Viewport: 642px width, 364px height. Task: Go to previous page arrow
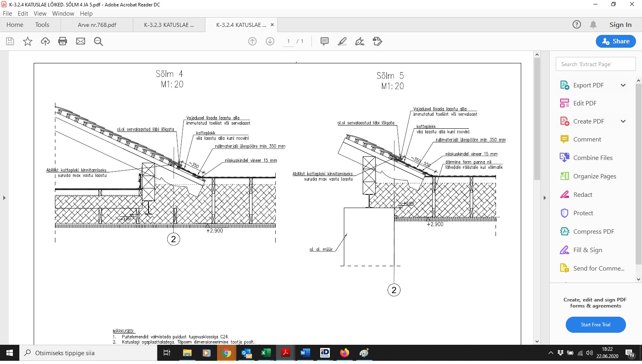252,41
